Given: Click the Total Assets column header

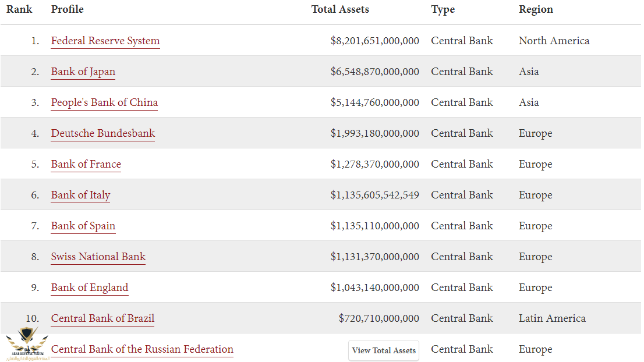Looking at the screenshot, I should tap(340, 9).
